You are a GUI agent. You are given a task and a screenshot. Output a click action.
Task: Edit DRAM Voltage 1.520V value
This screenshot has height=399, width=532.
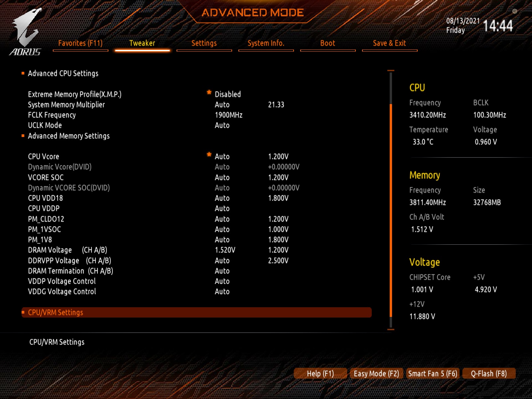(x=225, y=250)
